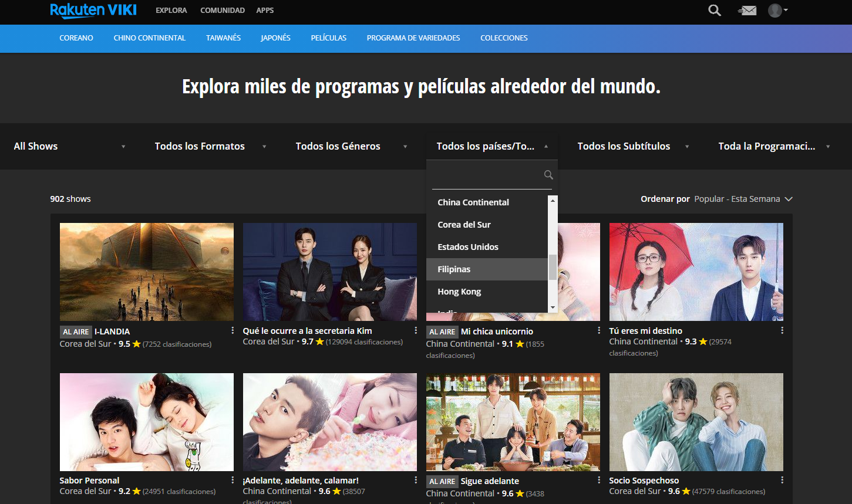
Task: Open three-dot menu for Sabor Personal
Action: [x=233, y=481]
